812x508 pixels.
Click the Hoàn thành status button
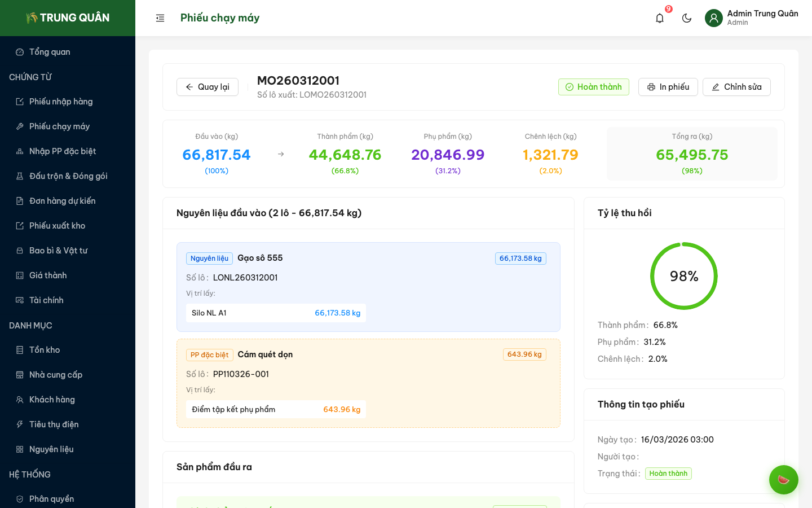pyautogui.click(x=593, y=87)
